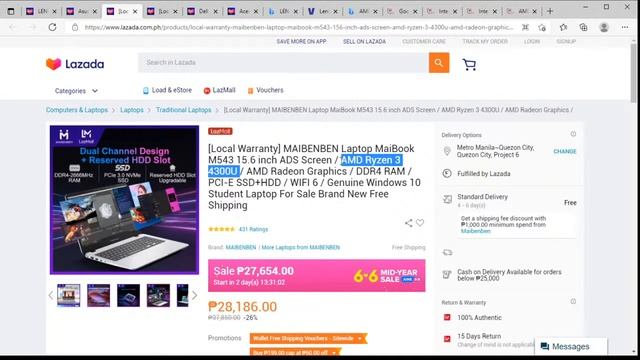Expand the Categories dropdown
Screen dimensions: 640x360
[x=76, y=91]
